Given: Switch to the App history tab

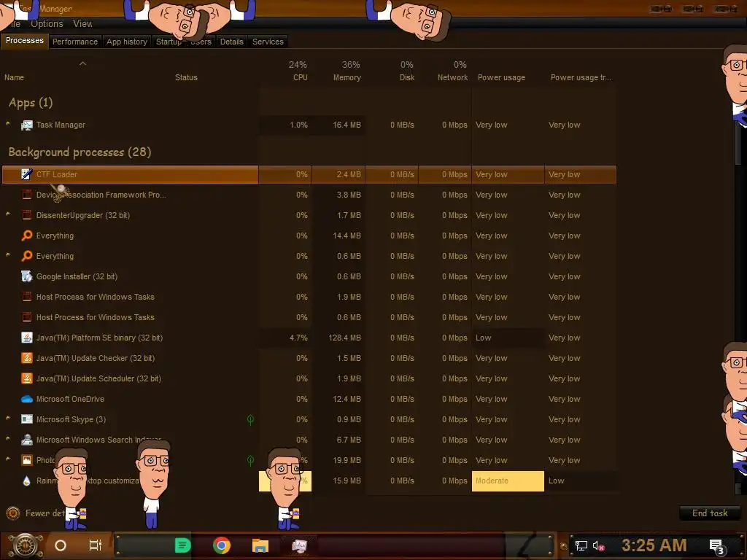Looking at the screenshot, I should point(127,42).
